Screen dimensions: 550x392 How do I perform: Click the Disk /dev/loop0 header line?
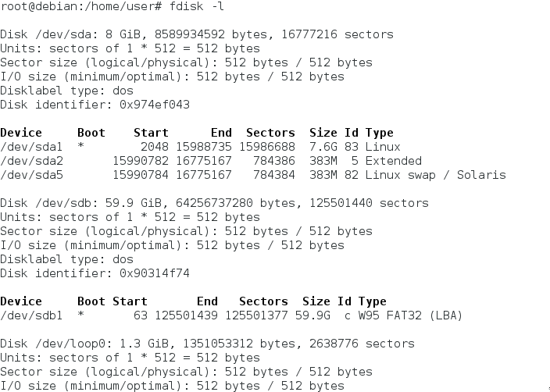tap(207, 344)
